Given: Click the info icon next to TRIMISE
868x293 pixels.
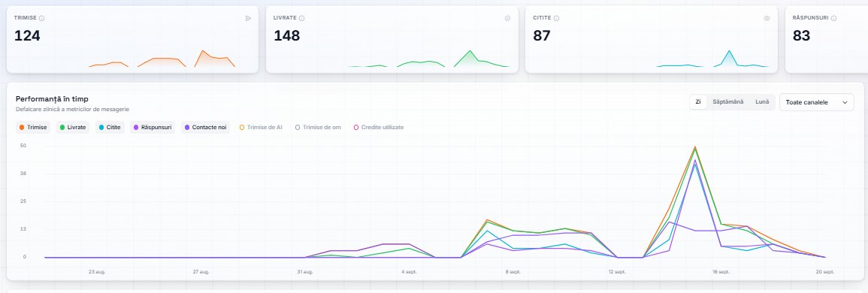Looking at the screenshot, I should coord(41,18).
